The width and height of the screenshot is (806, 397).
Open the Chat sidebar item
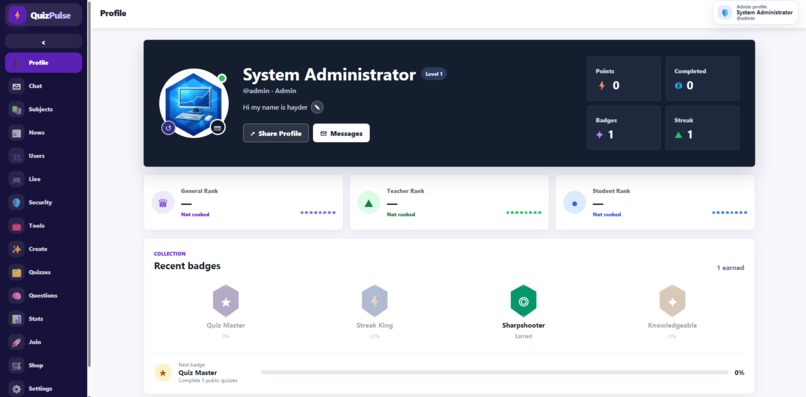44,86
